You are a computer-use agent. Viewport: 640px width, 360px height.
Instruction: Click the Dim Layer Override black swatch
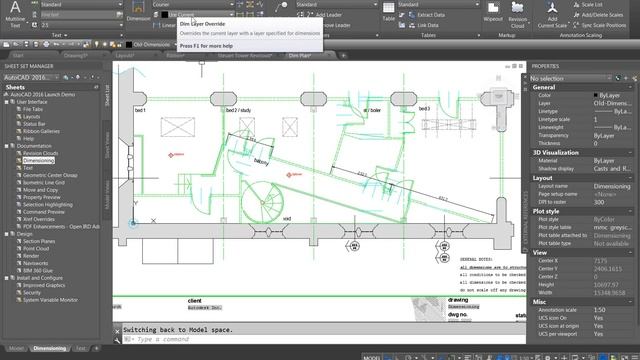point(165,15)
